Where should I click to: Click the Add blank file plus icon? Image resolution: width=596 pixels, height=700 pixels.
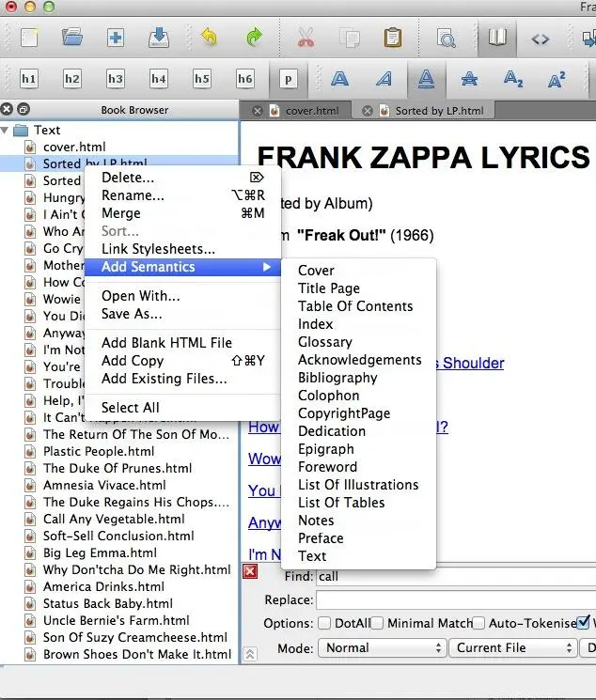(x=116, y=38)
